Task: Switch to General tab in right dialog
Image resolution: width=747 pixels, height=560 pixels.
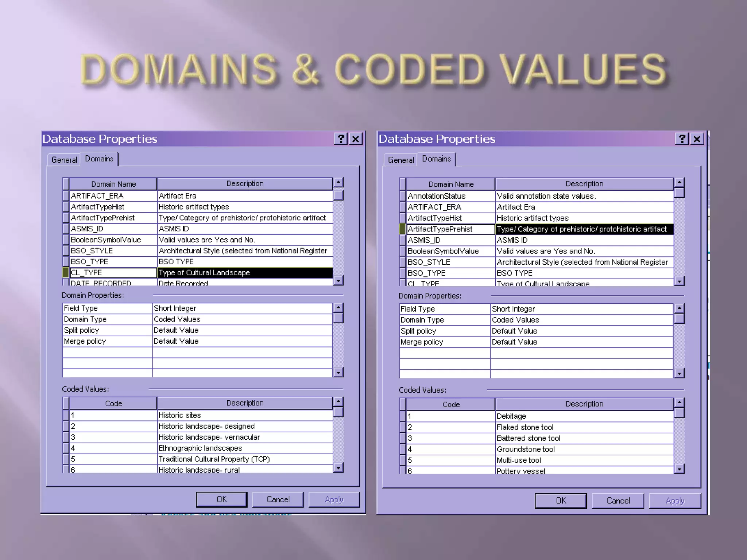Action: pyautogui.click(x=401, y=160)
